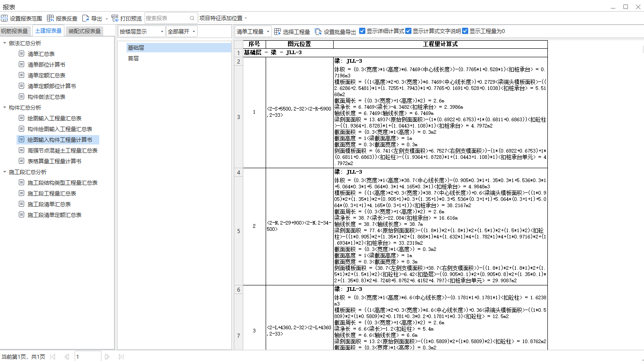Image resolution: width=644 pixels, height=361 pixels.
Task: Click the document icon beside 绘图输入工程量汇总表
Action: point(21,118)
